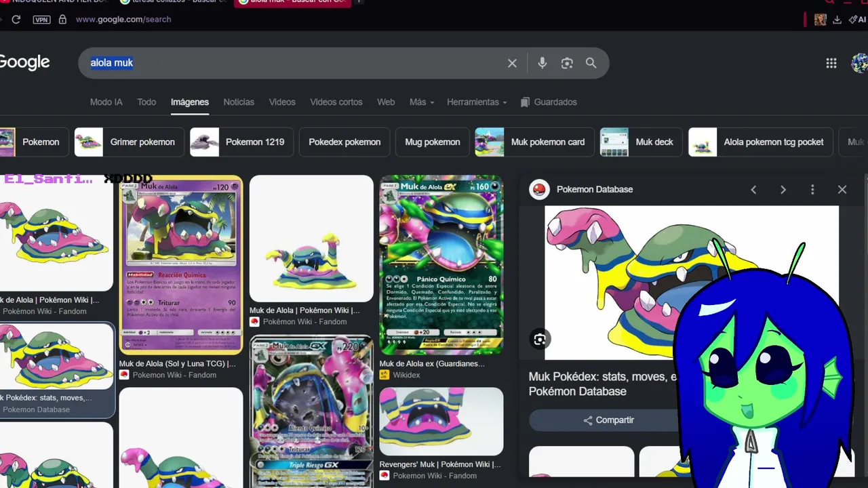Open the Web results tab
The width and height of the screenshot is (868, 488).
click(386, 102)
